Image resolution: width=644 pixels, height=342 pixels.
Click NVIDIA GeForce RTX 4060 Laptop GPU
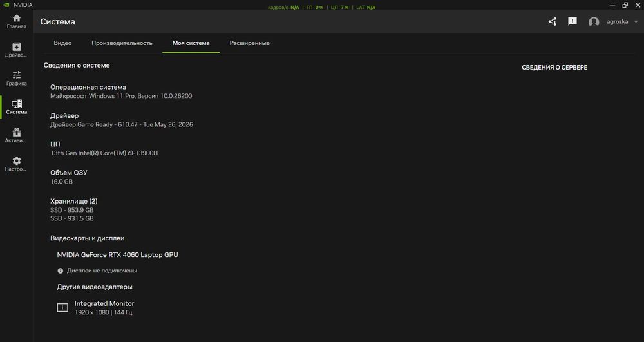(x=117, y=254)
